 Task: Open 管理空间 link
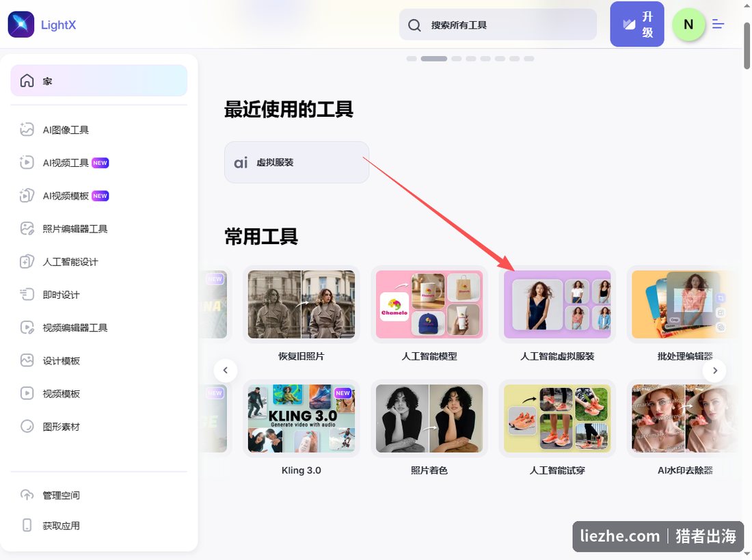click(61, 495)
